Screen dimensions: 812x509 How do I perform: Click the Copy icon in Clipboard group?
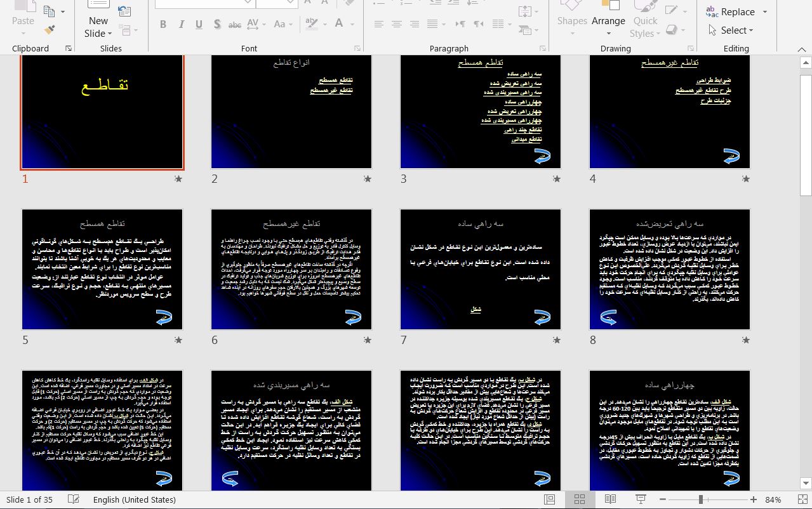(50, 11)
